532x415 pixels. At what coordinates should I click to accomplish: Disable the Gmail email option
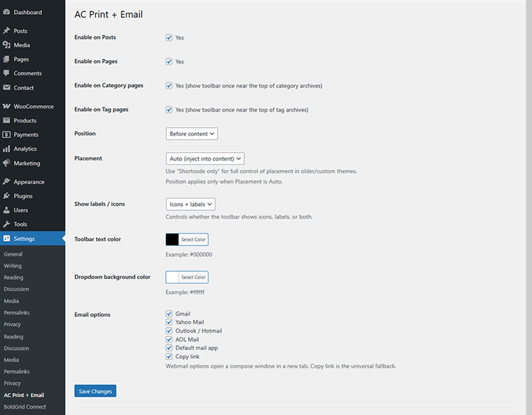169,314
